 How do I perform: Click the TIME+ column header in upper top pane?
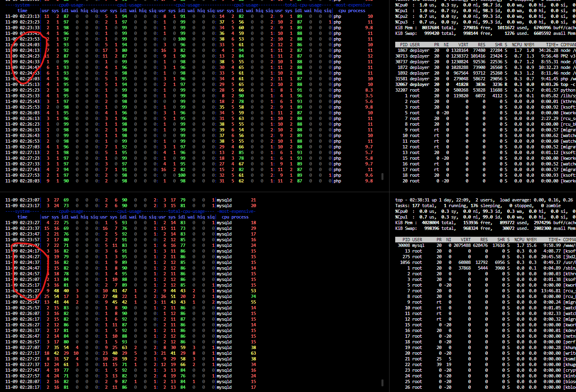pos(552,45)
